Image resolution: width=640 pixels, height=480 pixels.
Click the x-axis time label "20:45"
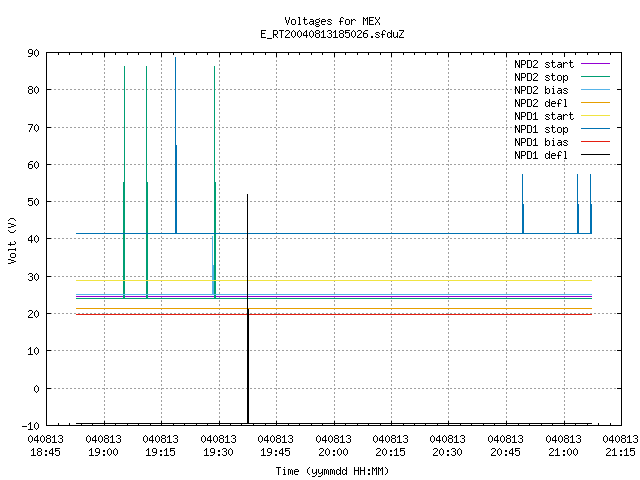pos(506,453)
